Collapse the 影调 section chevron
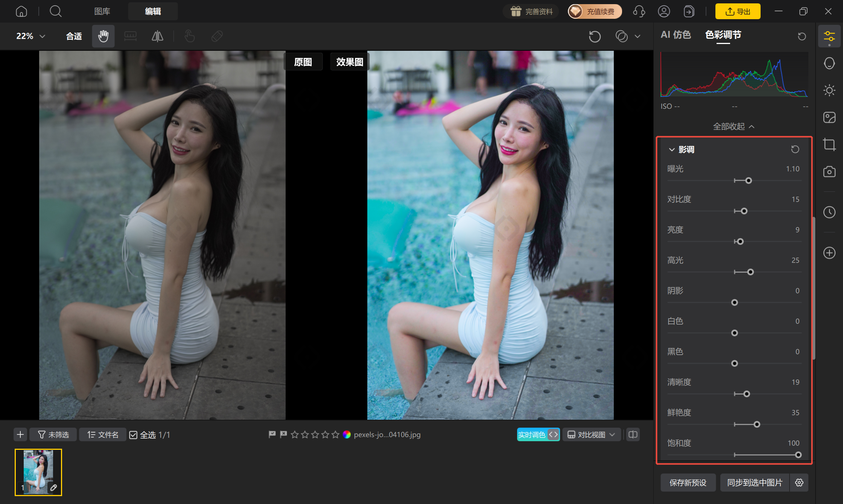This screenshot has width=843, height=504. pos(671,149)
